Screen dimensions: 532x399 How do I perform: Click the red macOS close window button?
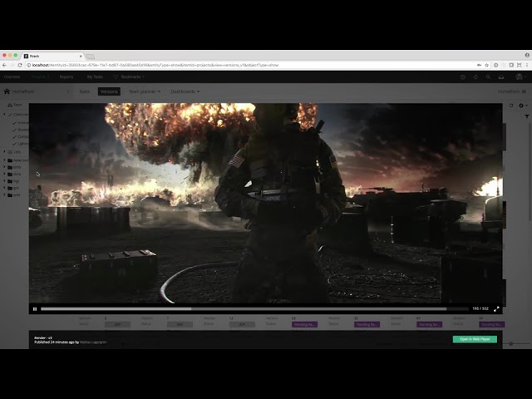coord(4,55)
